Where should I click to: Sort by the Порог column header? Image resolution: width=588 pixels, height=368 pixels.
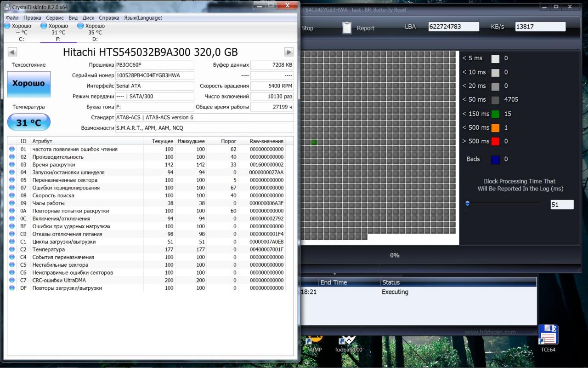[222, 141]
